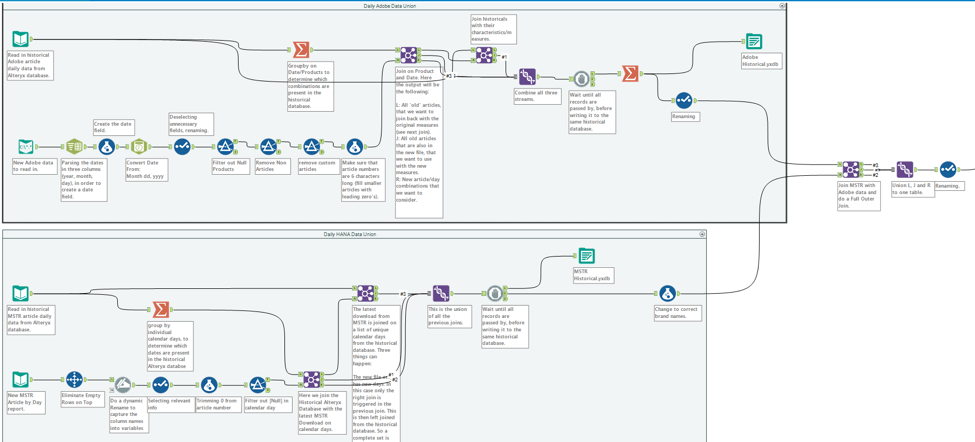The width and height of the screenshot is (975, 442).
Task: Select the CSV Input tool for new Adobe data
Action: 26,147
